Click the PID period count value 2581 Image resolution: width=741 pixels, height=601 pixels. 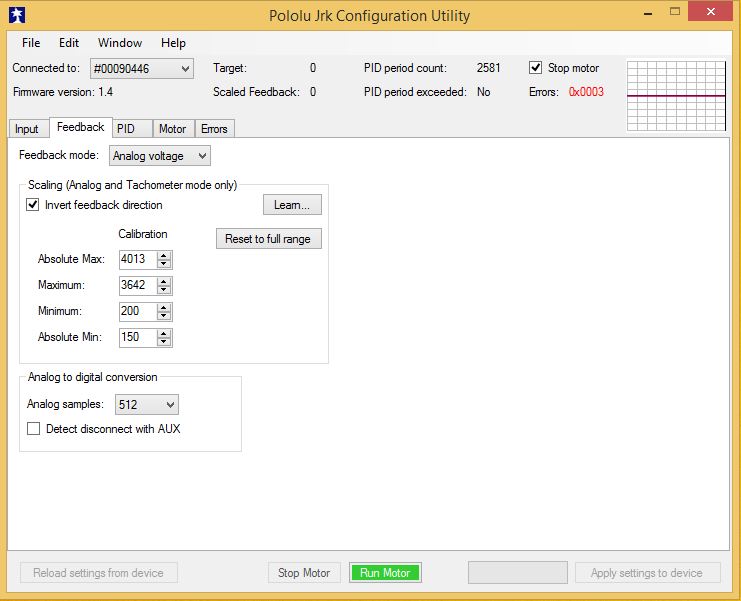(488, 68)
